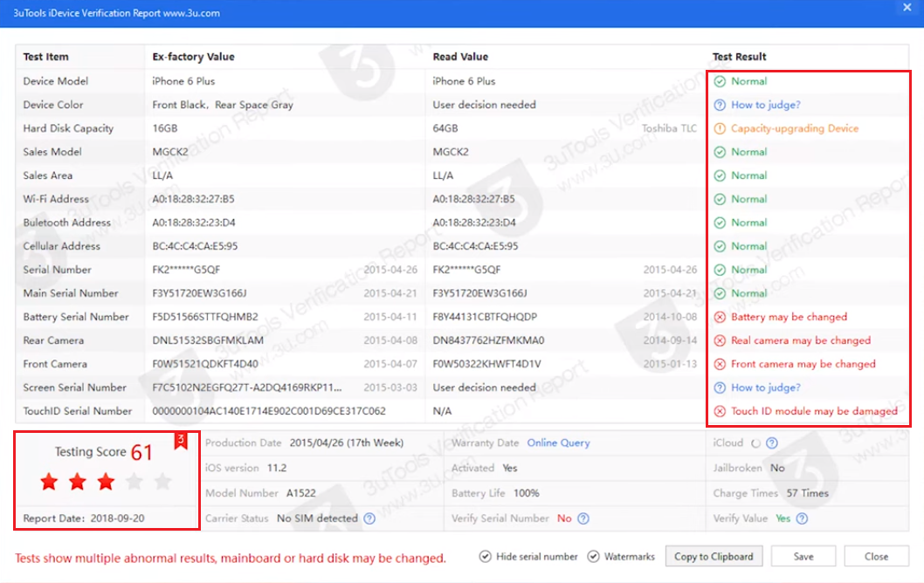This screenshot has width=924, height=583.
Task: Click the Sales Model MGCK2 ex-factory value
Action: point(170,152)
